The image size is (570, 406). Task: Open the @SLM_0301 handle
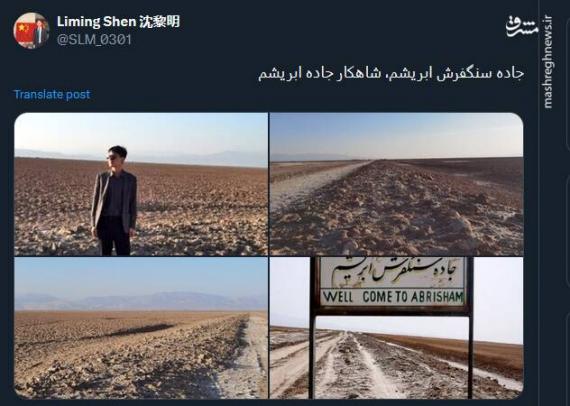(94, 39)
